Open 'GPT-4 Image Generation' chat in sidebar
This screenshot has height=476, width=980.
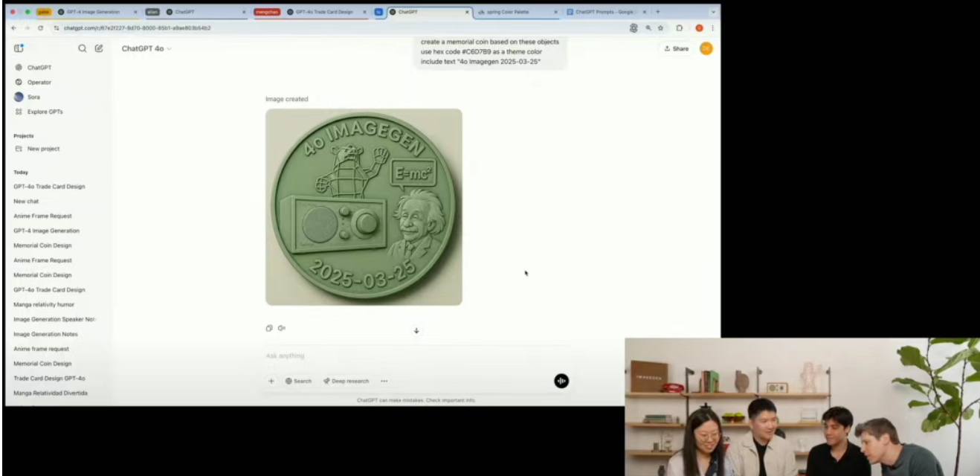(x=46, y=231)
